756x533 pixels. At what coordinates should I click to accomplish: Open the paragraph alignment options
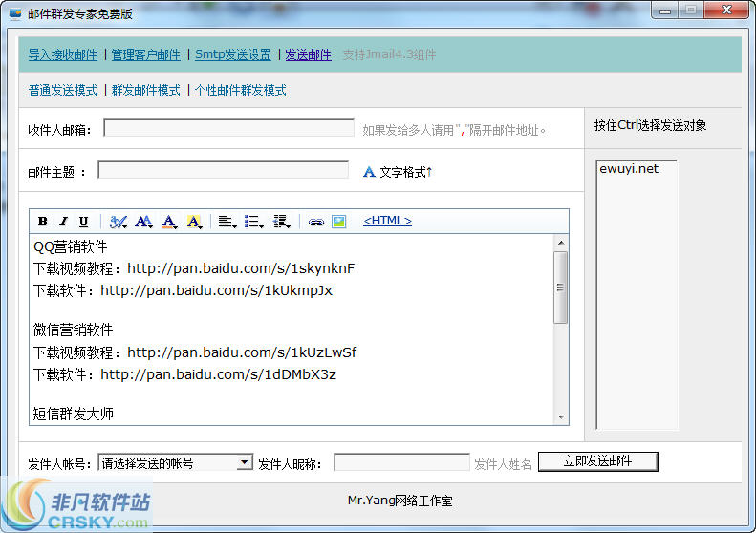[227, 222]
